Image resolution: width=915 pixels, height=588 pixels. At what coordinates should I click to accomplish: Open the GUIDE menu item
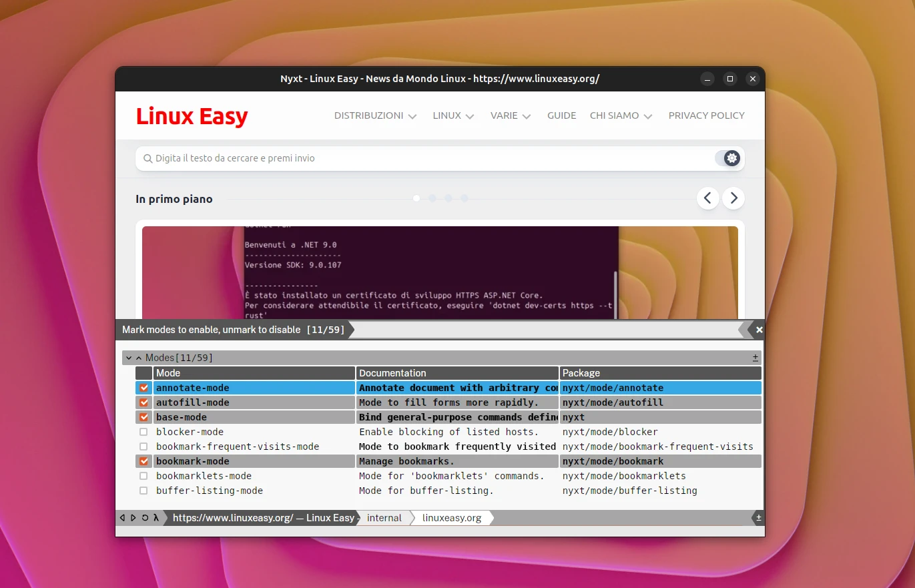coord(561,115)
